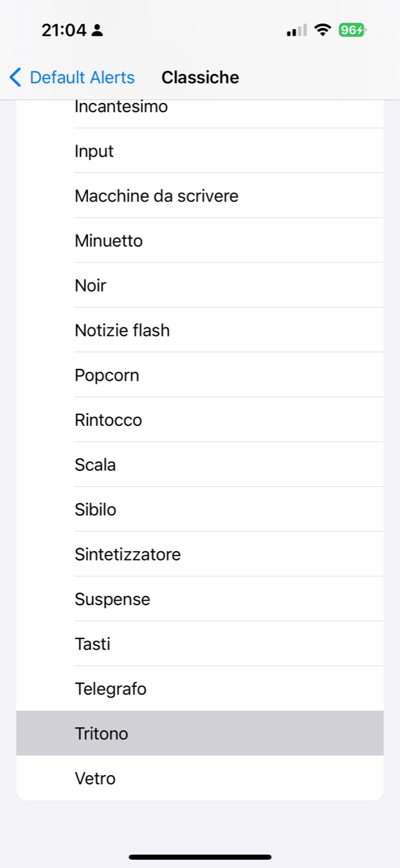This screenshot has width=400, height=868.
Task: Tap the Wi-Fi status icon
Action: pos(322,30)
